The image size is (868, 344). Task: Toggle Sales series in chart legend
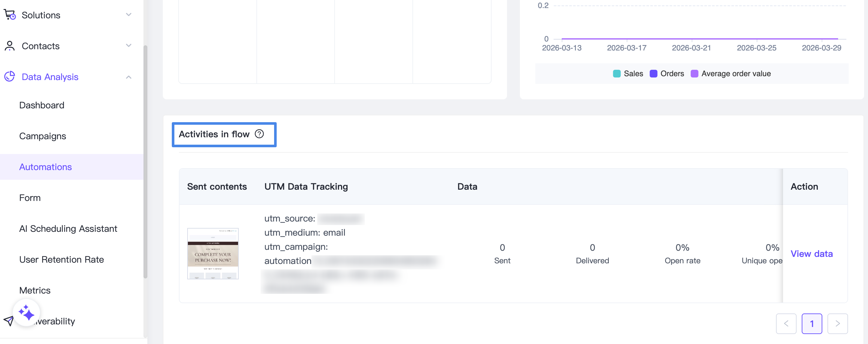point(628,74)
